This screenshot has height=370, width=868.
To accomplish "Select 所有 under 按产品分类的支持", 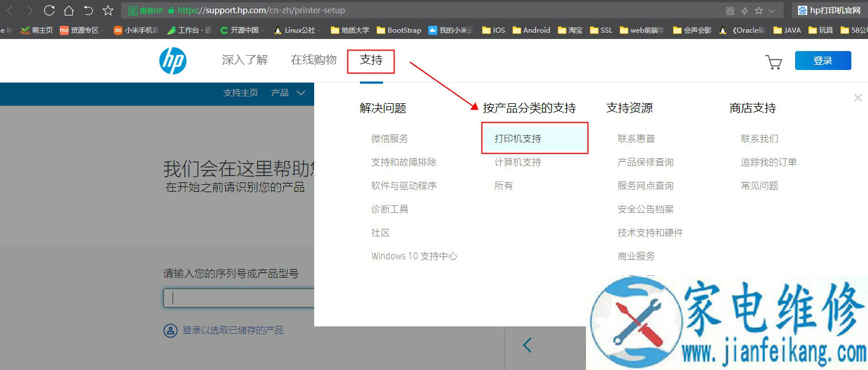I will pos(503,186).
